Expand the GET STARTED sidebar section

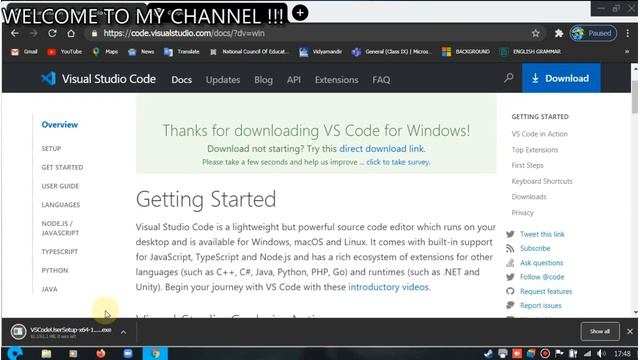coord(62,167)
